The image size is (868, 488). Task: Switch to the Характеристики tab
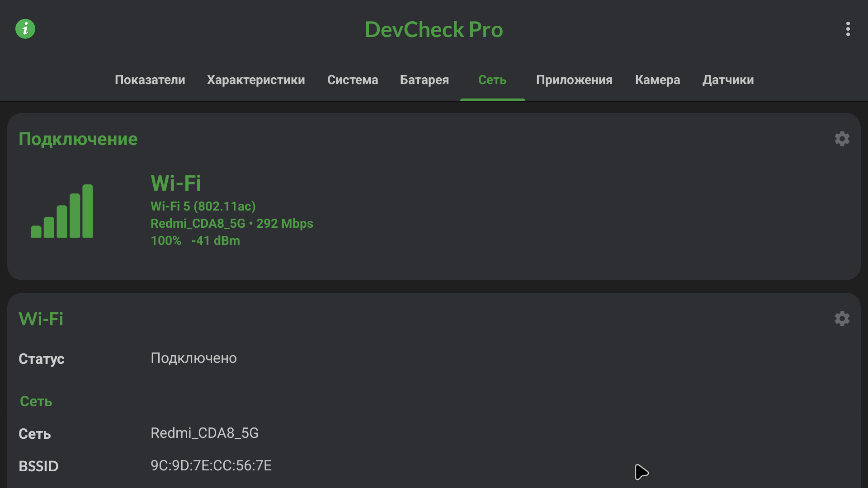click(256, 80)
